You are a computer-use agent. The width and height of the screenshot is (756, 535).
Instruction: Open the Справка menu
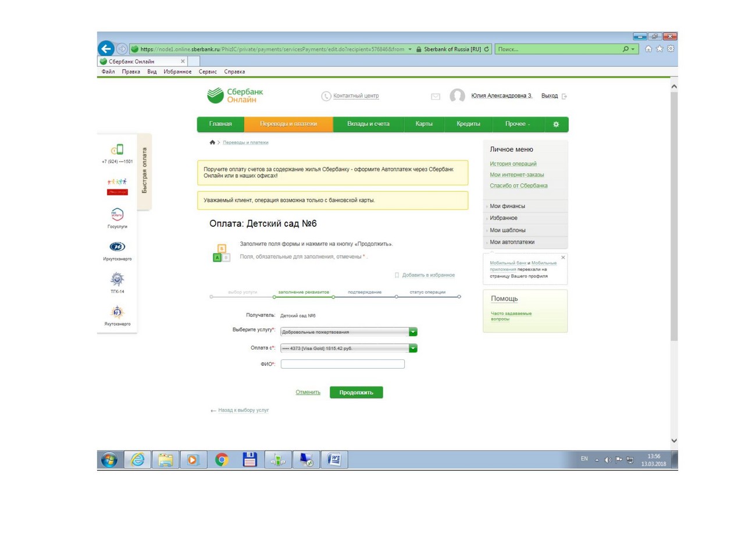[234, 72]
